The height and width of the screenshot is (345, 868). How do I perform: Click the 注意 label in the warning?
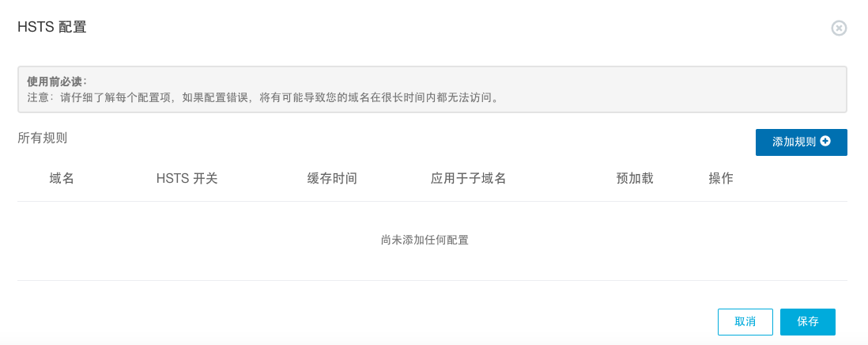[38, 98]
